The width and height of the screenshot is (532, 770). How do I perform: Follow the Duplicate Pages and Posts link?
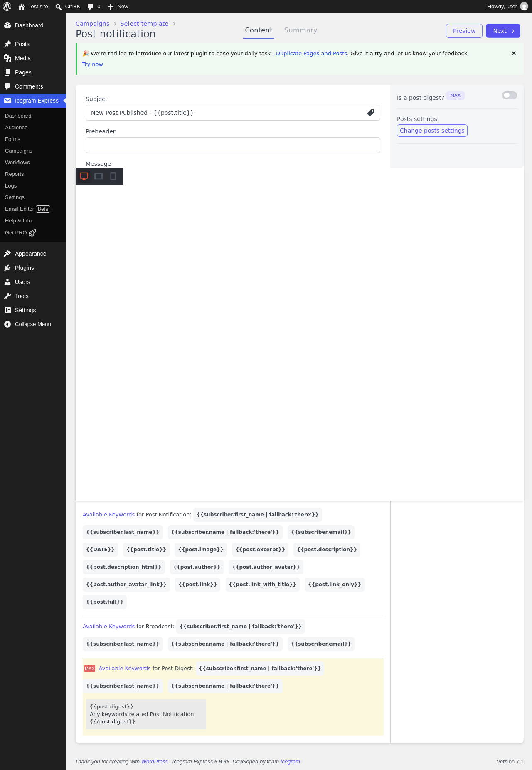tap(311, 54)
